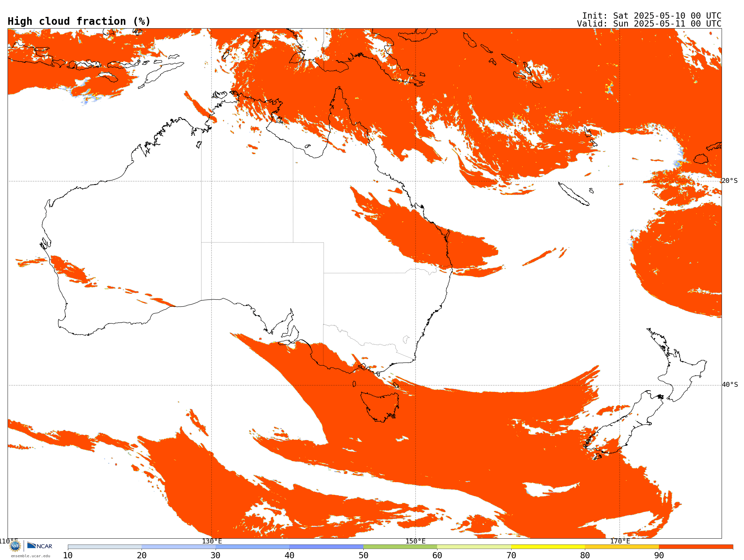Click the colorbar tick label '20'
The height and width of the screenshot is (560, 744).
click(142, 555)
